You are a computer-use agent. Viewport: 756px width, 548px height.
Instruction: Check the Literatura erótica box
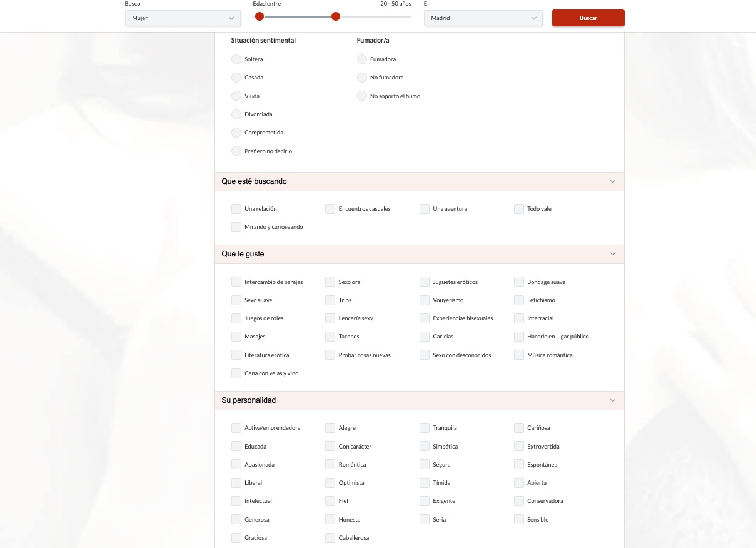coord(236,355)
